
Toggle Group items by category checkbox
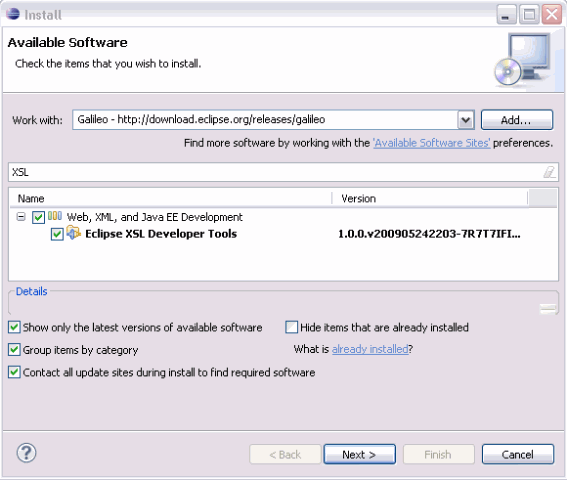pos(14,350)
